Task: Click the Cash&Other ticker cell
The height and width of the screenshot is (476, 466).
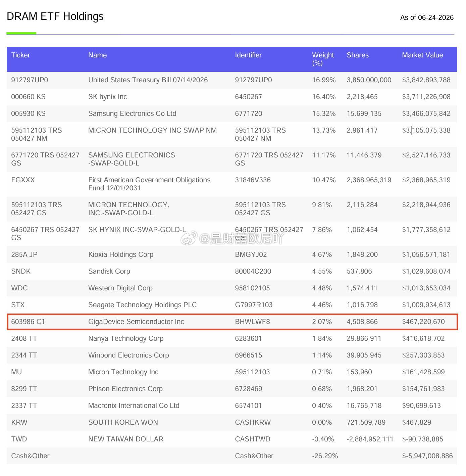Action: tap(30, 456)
